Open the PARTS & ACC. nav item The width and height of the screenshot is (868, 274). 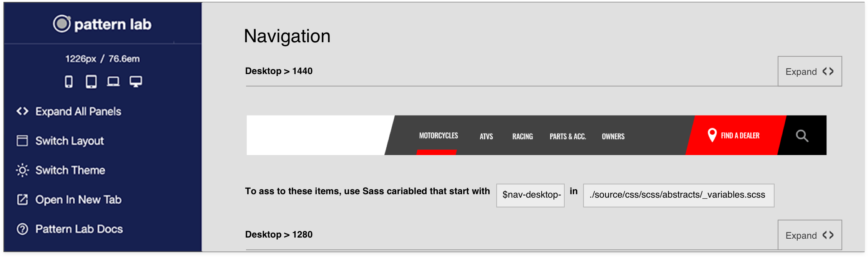coord(568,136)
